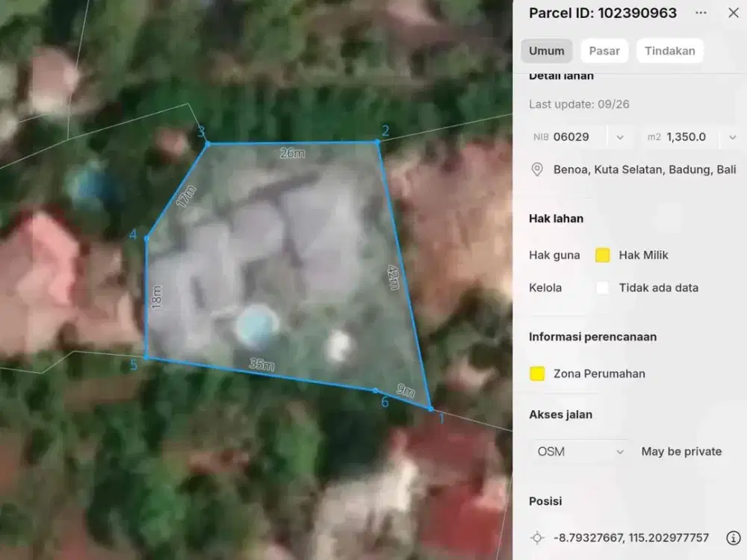
Task: Click the 42m edge length label
Action: click(x=393, y=278)
